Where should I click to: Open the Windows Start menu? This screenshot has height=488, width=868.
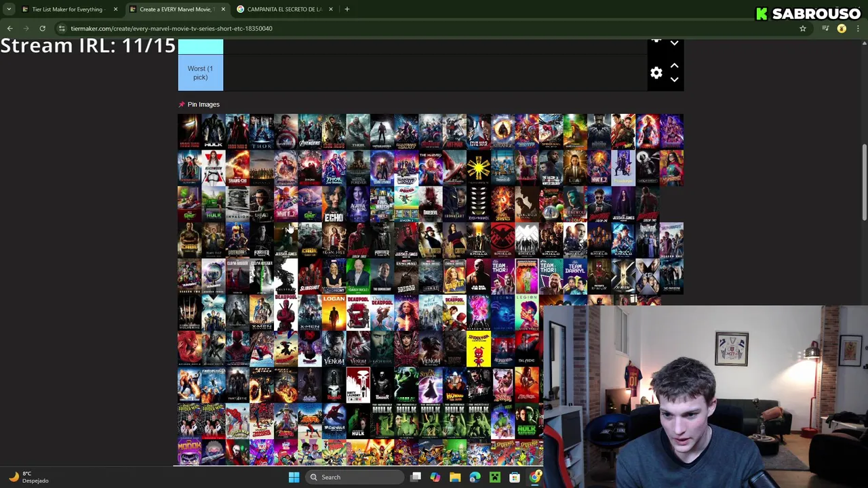pyautogui.click(x=294, y=477)
